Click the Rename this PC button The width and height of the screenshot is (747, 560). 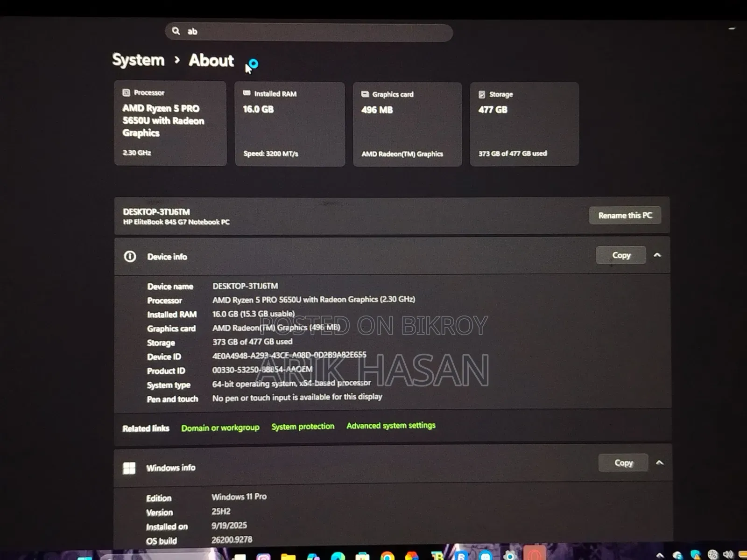[625, 215]
